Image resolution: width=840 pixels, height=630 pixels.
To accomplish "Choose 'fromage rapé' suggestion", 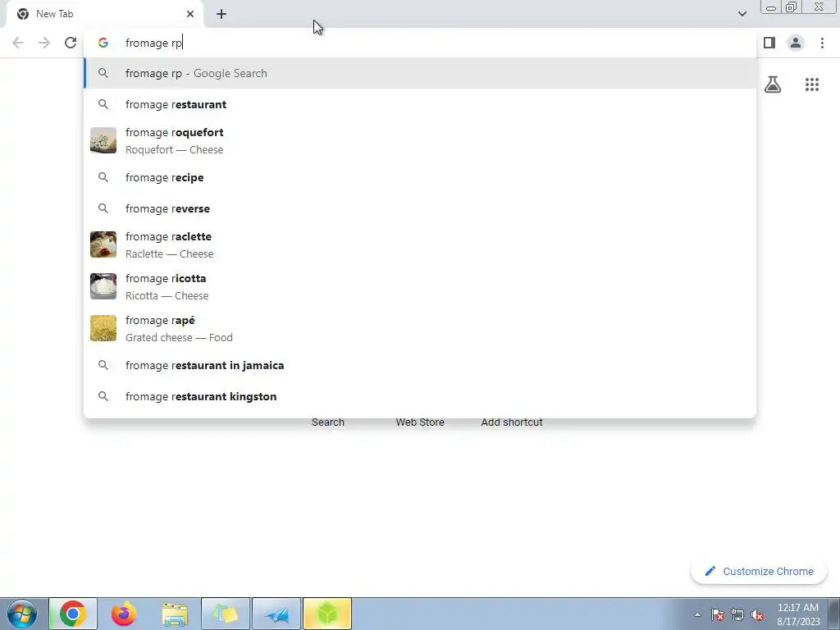I will click(x=420, y=328).
